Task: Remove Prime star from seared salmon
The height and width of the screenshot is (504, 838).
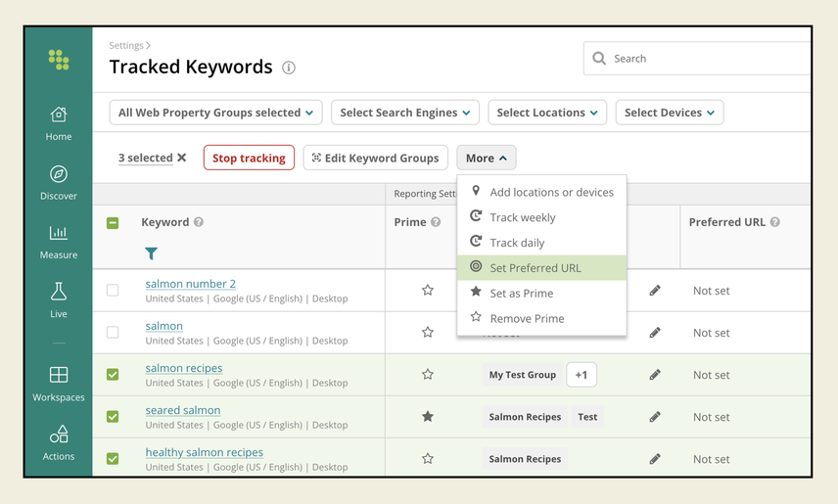Action: pyautogui.click(x=428, y=416)
